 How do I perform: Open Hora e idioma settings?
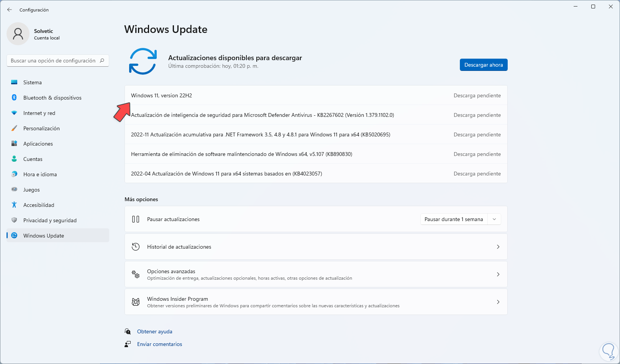(58, 174)
